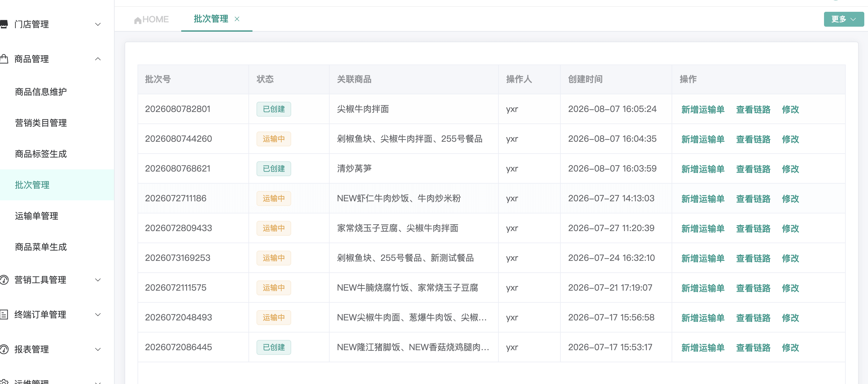Click 新增运输单 for batch 2026072711186
The height and width of the screenshot is (384, 868).
tap(703, 199)
